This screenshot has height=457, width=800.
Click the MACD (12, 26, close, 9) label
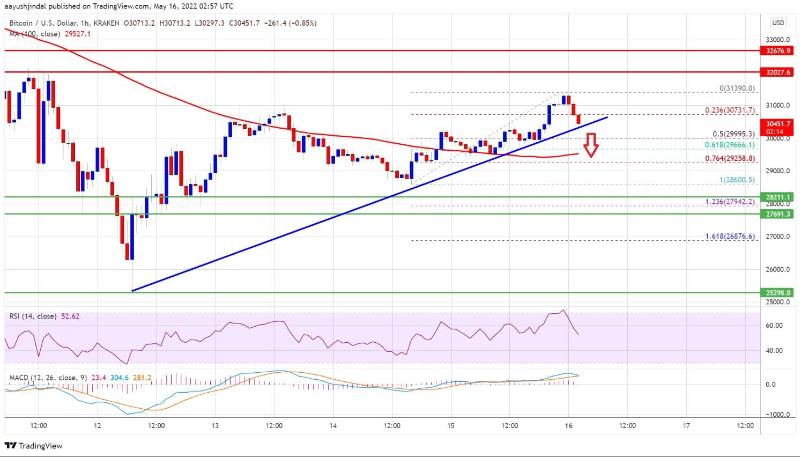tap(48, 378)
